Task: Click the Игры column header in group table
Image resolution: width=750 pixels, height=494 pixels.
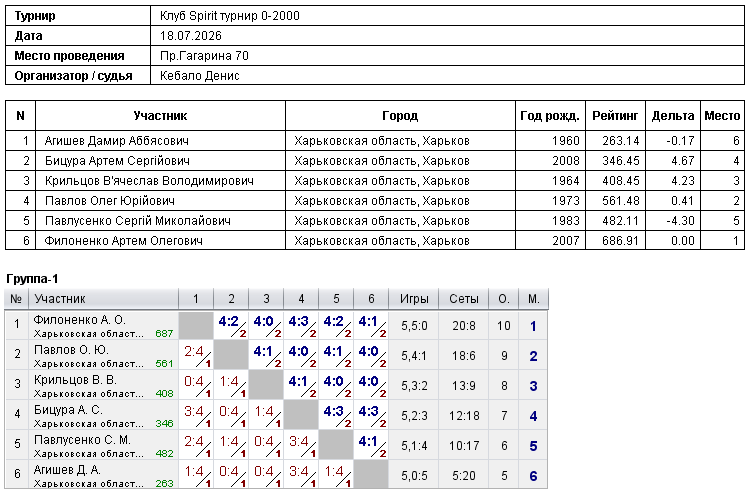Action: [414, 299]
